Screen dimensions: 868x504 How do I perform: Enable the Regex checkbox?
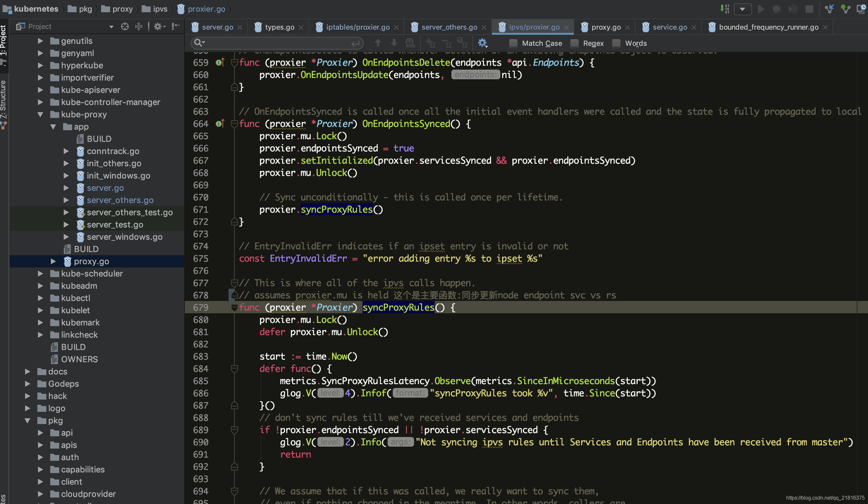pos(574,43)
